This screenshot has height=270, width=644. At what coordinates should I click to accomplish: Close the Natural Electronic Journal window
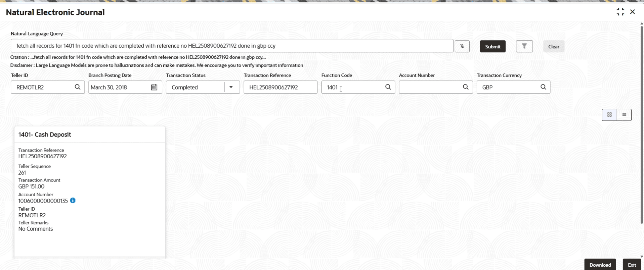click(x=633, y=12)
